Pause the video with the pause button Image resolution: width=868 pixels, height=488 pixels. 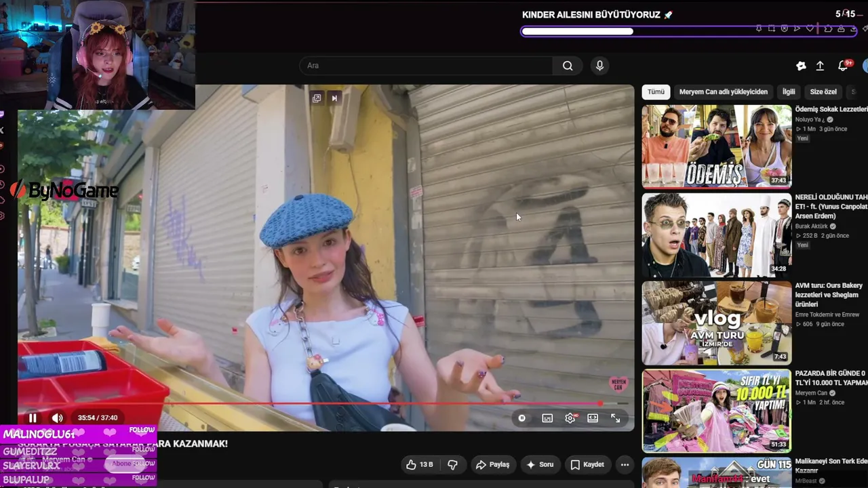click(x=33, y=418)
